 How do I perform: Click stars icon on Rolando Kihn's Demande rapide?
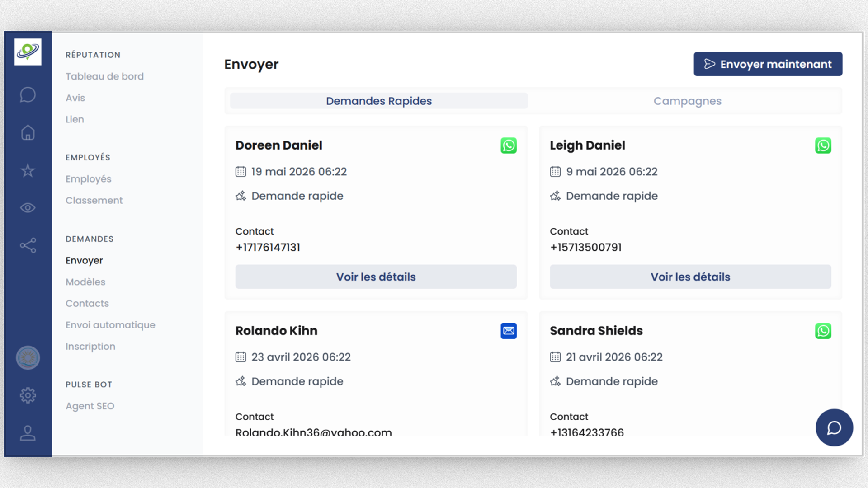(241, 381)
